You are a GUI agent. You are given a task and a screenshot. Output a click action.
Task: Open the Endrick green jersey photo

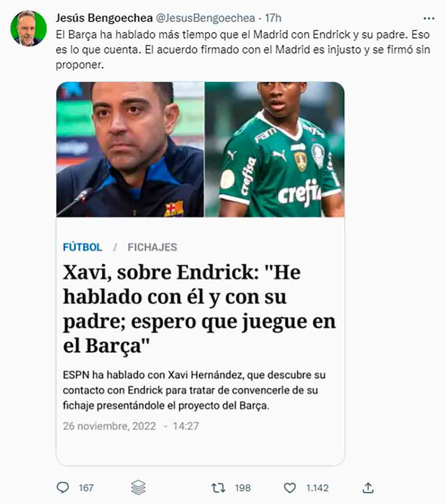[x=275, y=150]
